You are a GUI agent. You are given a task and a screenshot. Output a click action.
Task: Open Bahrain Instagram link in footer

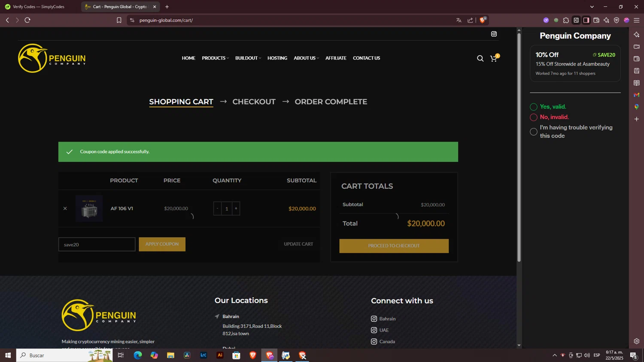point(383,319)
